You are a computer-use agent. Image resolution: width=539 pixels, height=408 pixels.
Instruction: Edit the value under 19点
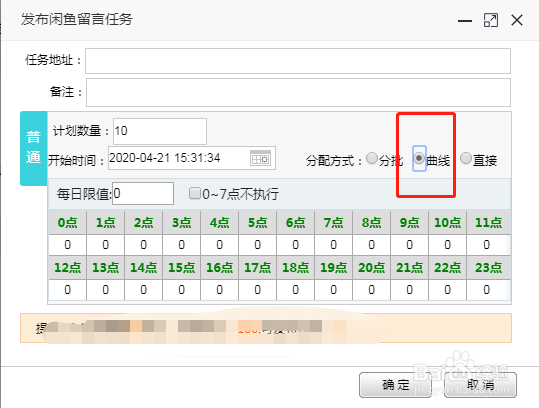coord(333,290)
